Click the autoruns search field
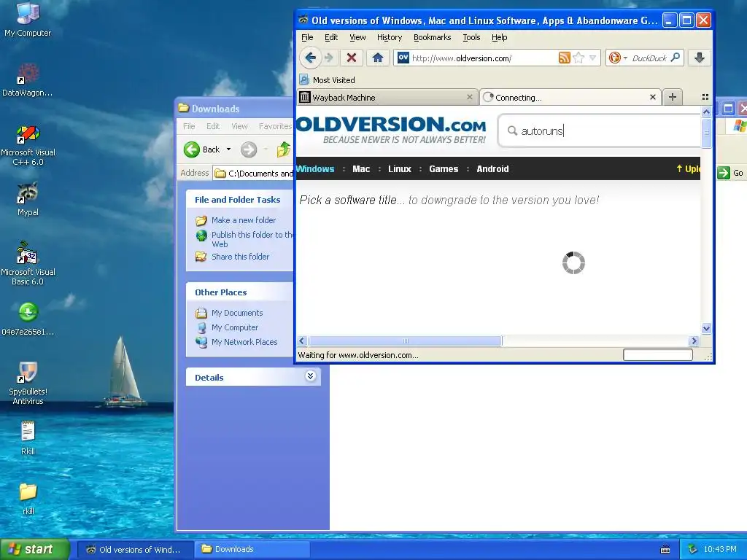The image size is (747, 560). (x=600, y=131)
